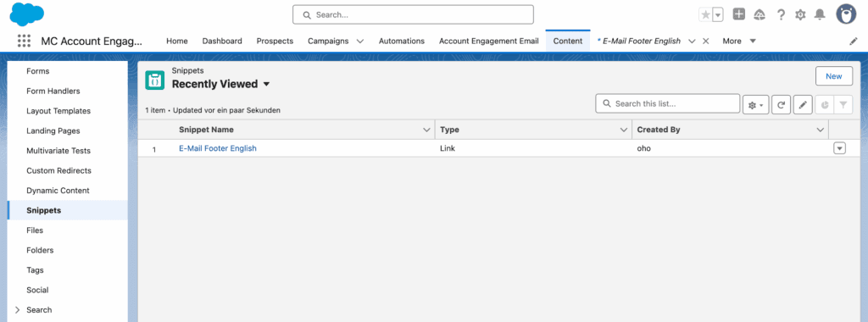This screenshot has height=322, width=868.
Task: Click the Salesforce cloud logo
Action: 26,14
